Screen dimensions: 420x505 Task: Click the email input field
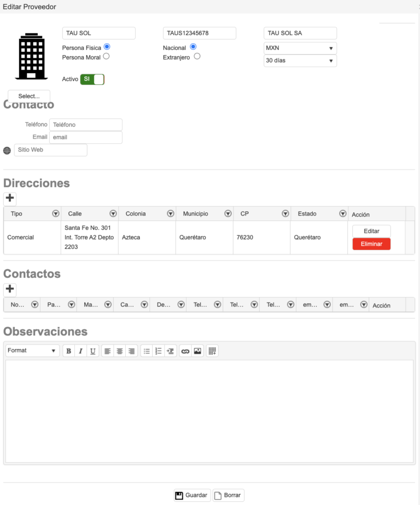point(86,137)
